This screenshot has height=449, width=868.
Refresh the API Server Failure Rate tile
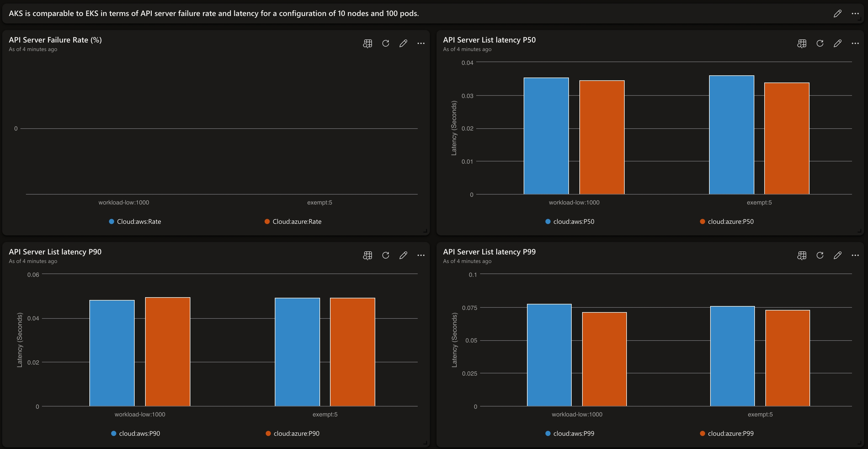point(386,43)
